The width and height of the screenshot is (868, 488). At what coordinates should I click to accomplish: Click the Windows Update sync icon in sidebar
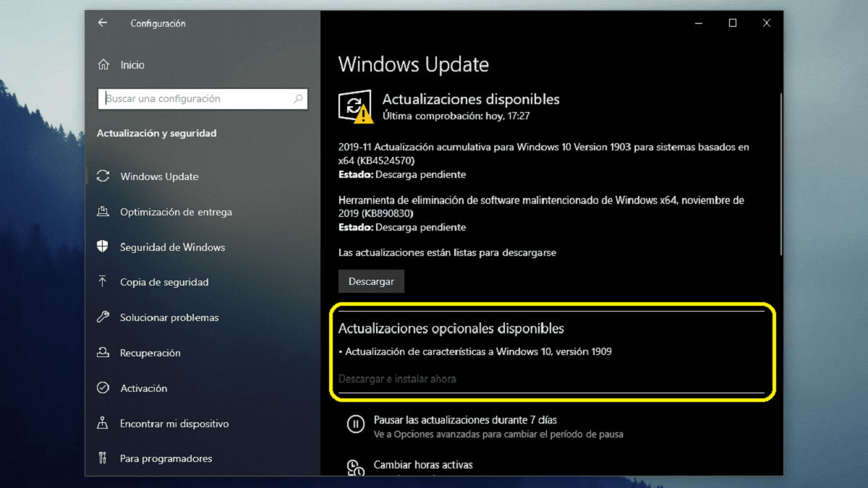(x=103, y=176)
